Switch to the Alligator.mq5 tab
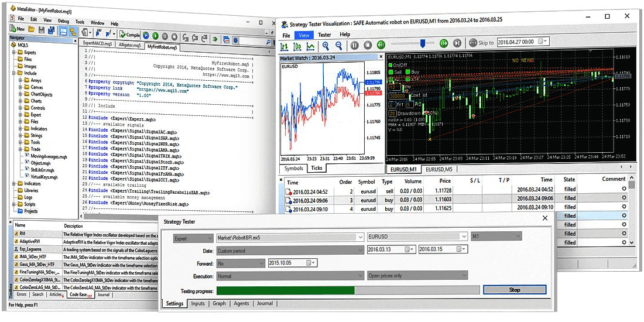 tap(129, 44)
